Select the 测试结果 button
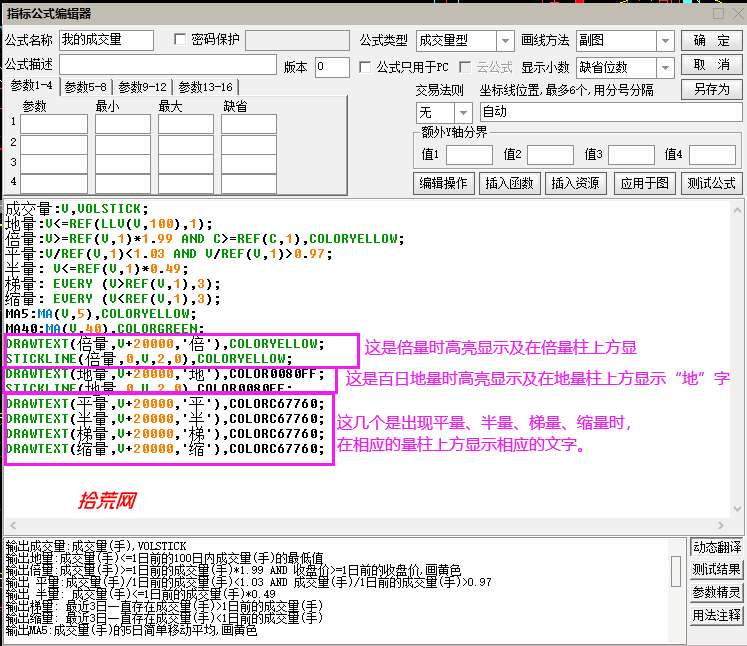Image resolution: width=747 pixels, height=646 pixels. tap(717, 569)
